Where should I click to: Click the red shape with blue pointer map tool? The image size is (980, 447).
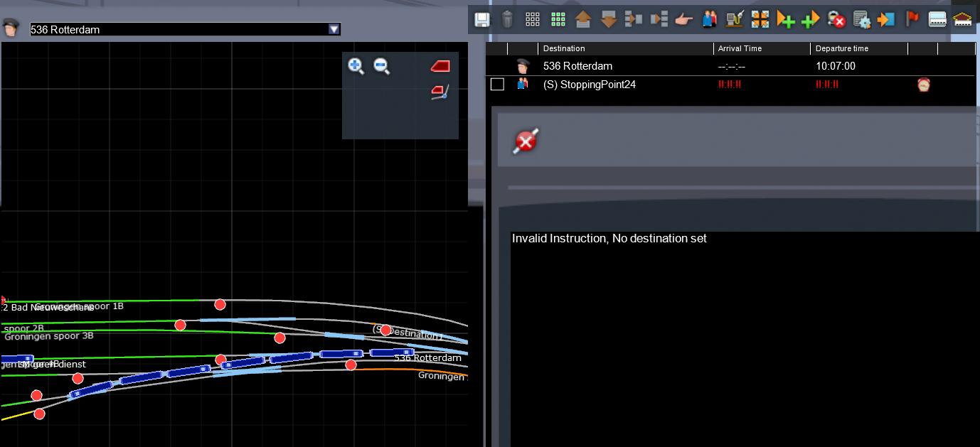(x=440, y=92)
